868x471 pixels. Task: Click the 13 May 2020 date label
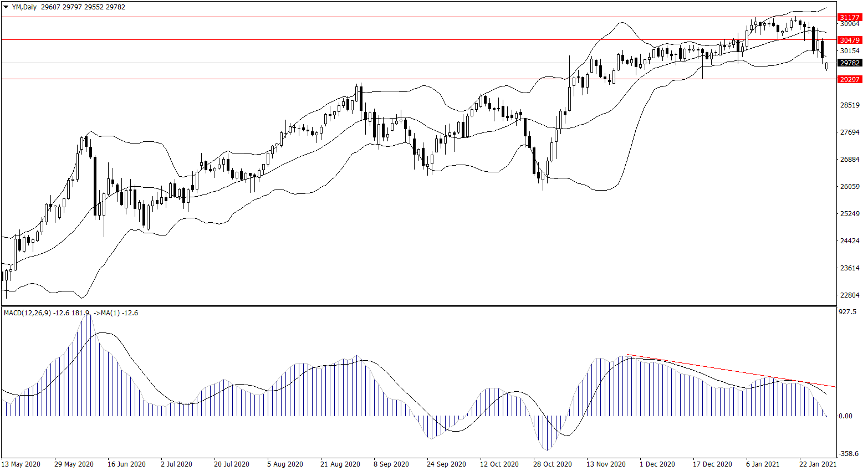pos(21,464)
